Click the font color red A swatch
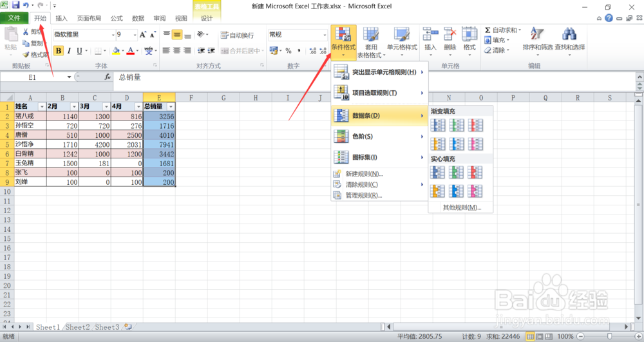This screenshot has height=342, width=644. (131, 50)
